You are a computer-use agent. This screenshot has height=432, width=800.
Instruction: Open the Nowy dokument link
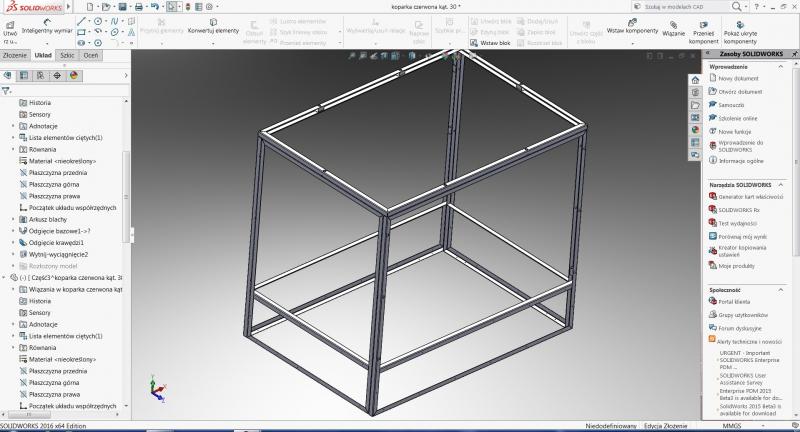738,79
